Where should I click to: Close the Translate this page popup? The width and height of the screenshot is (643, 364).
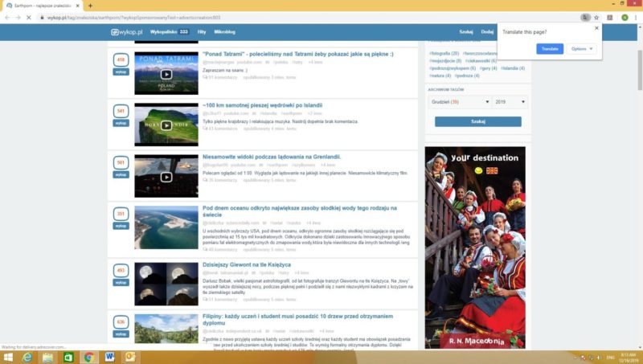click(596, 28)
